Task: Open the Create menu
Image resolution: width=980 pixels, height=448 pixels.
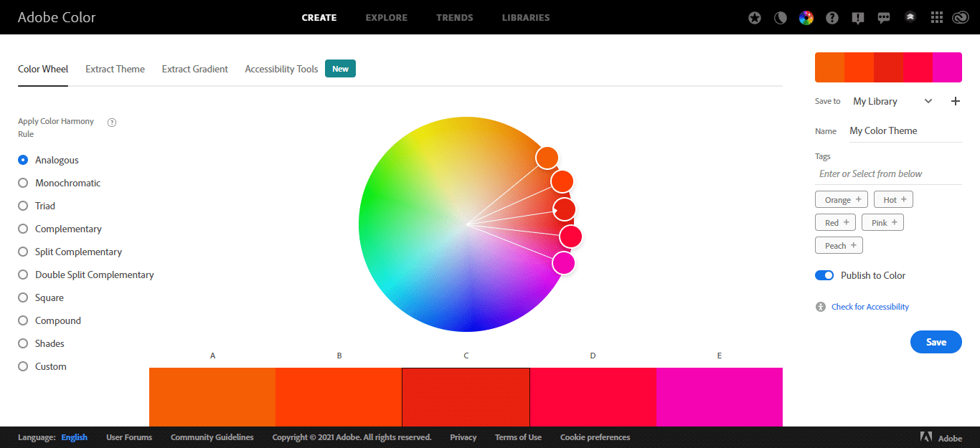Action: pyautogui.click(x=319, y=17)
